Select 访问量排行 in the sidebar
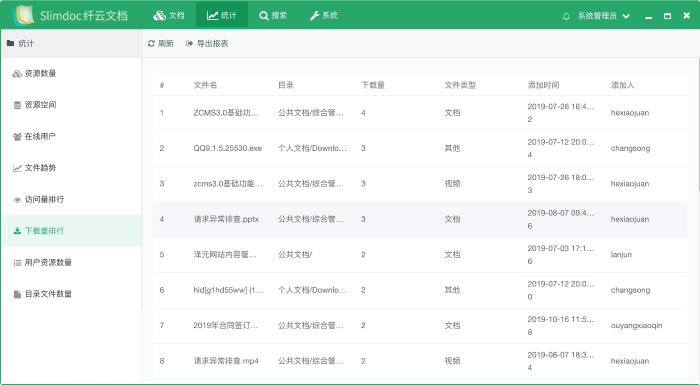The height and width of the screenshot is (385, 700). click(71, 199)
